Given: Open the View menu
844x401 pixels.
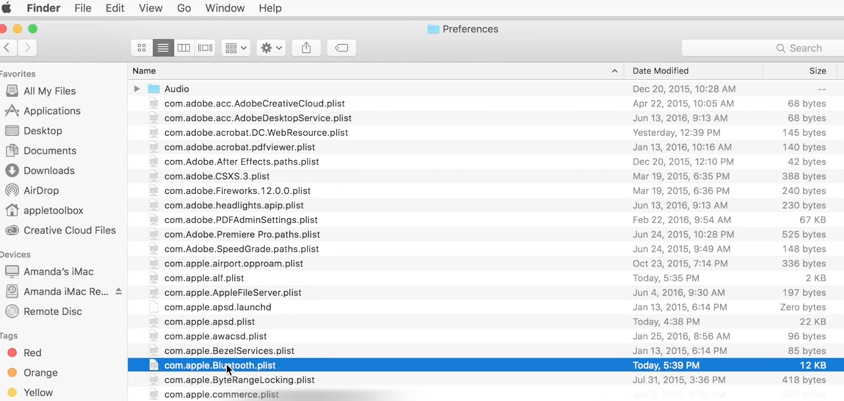Looking at the screenshot, I should tap(150, 8).
